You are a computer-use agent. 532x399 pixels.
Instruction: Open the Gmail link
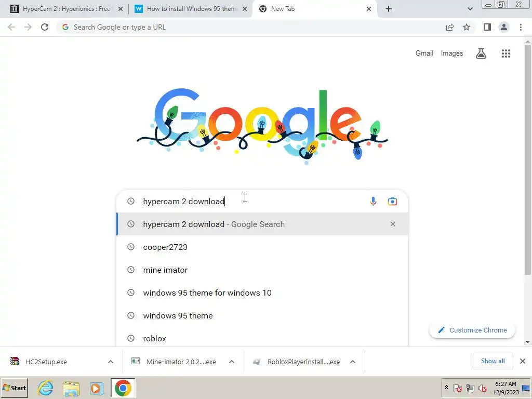(x=424, y=54)
